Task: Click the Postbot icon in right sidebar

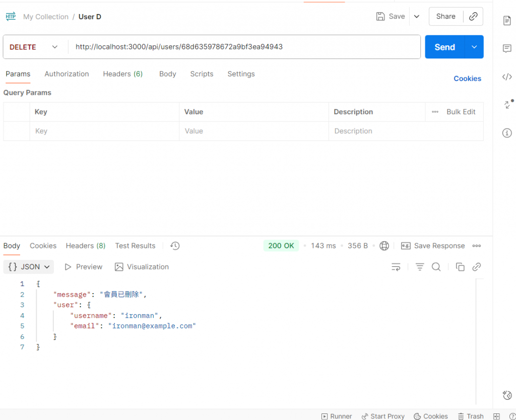Action: (x=507, y=395)
